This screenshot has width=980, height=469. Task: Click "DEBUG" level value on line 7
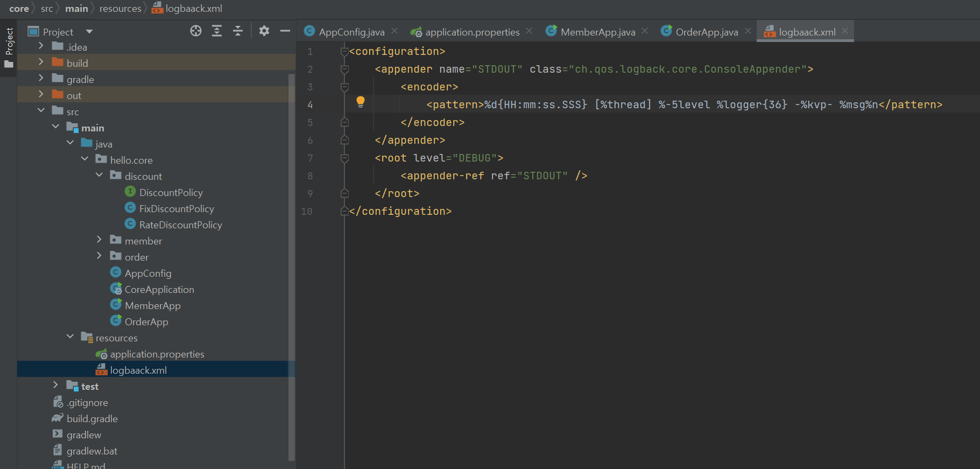(x=474, y=158)
